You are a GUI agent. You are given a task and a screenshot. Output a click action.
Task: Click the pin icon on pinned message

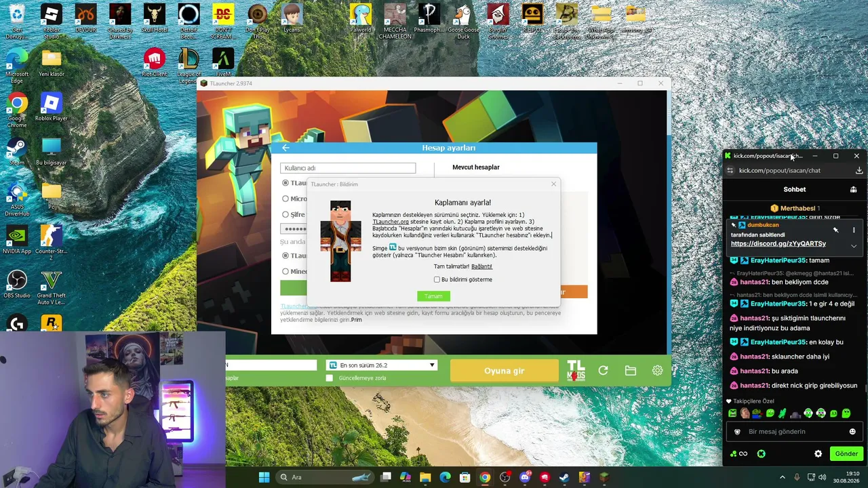click(x=835, y=230)
